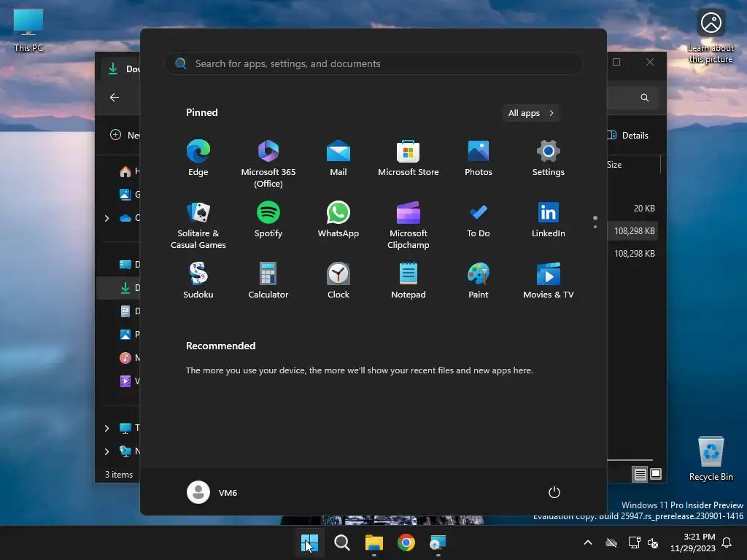
Task: Click search icon in File Explorer
Action: point(645,98)
